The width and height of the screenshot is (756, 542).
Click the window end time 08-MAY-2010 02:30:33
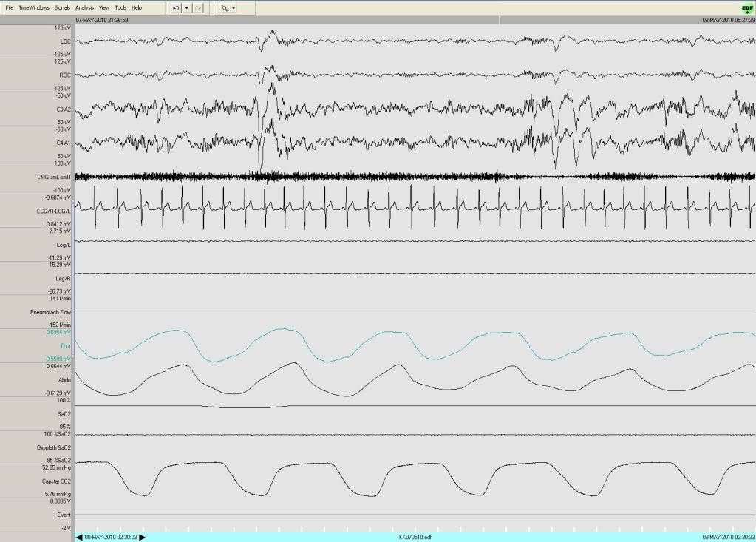coord(729,537)
